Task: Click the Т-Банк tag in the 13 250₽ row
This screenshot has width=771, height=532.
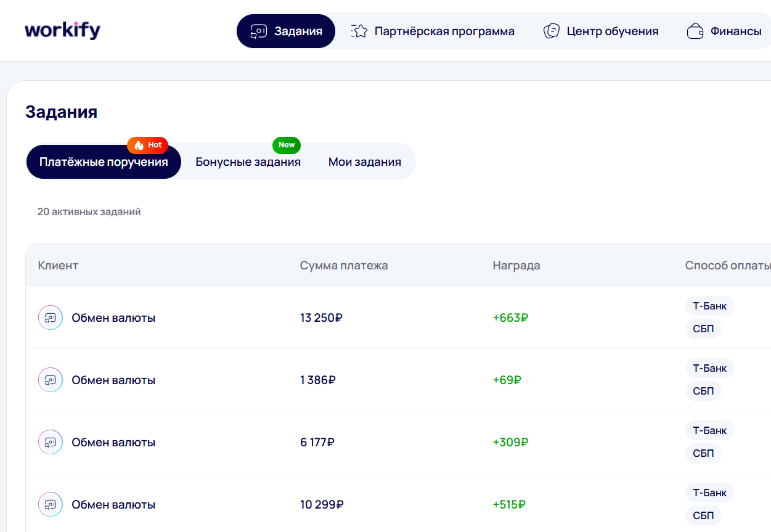Action: point(709,306)
